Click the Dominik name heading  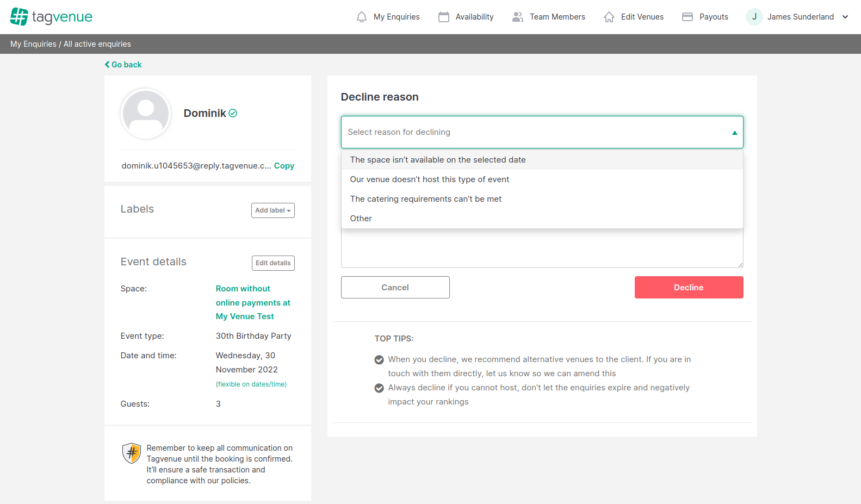point(205,113)
